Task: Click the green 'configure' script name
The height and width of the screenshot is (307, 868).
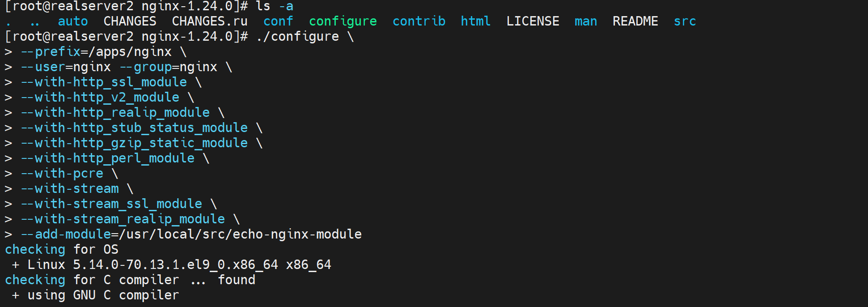Action: [343, 21]
